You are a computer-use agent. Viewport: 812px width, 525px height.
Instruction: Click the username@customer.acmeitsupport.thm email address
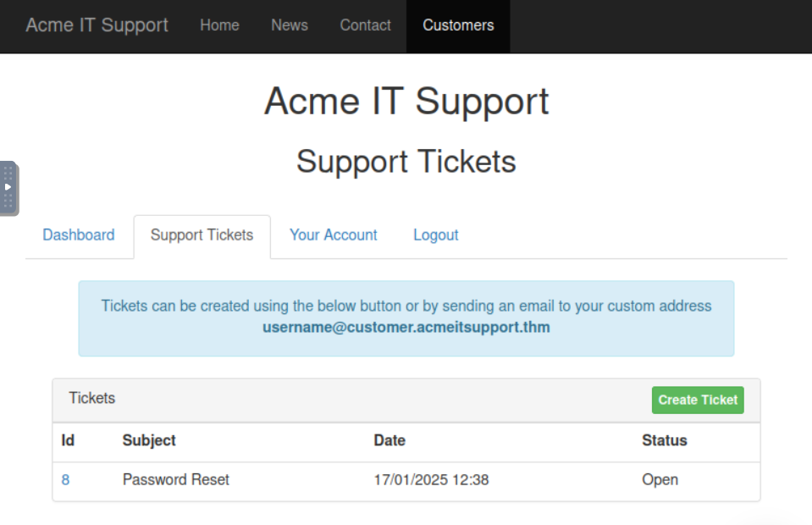(x=406, y=328)
